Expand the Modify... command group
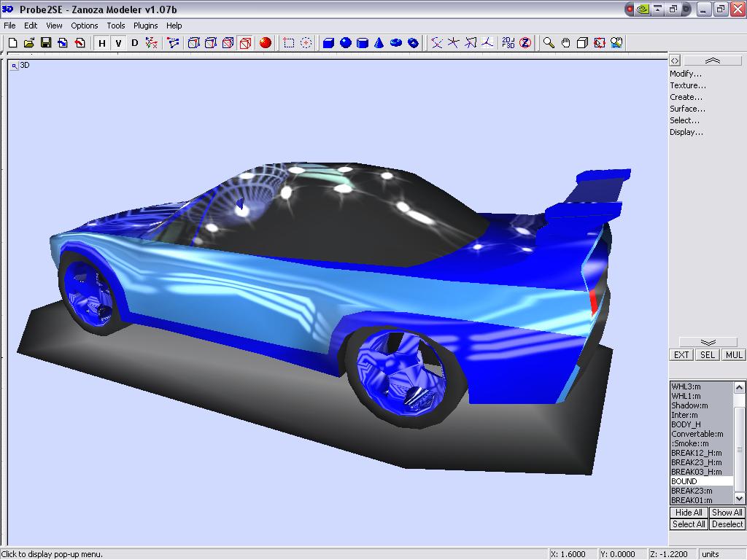The image size is (747, 560). (x=686, y=74)
